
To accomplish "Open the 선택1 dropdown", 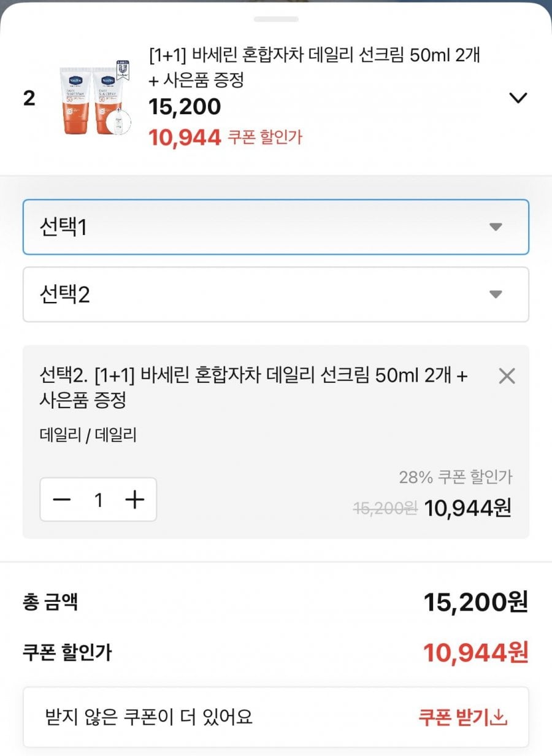I will pos(276,227).
